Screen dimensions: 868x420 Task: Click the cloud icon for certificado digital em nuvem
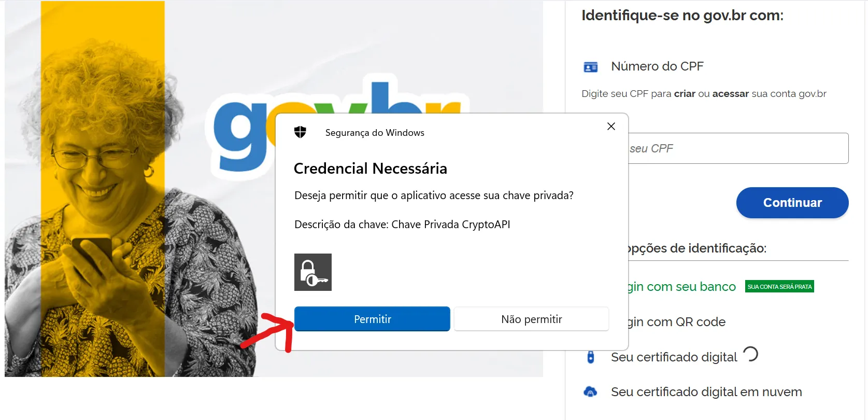tap(590, 392)
